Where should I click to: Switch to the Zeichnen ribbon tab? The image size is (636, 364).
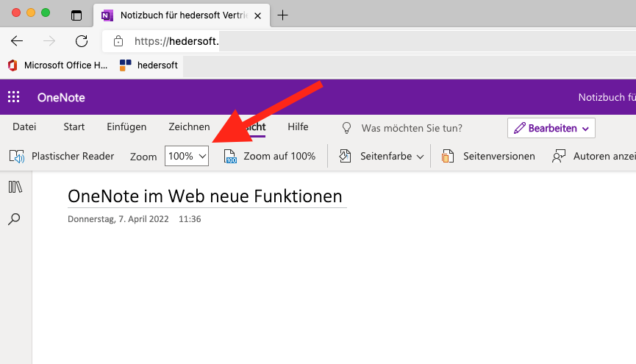coord(189,127)
